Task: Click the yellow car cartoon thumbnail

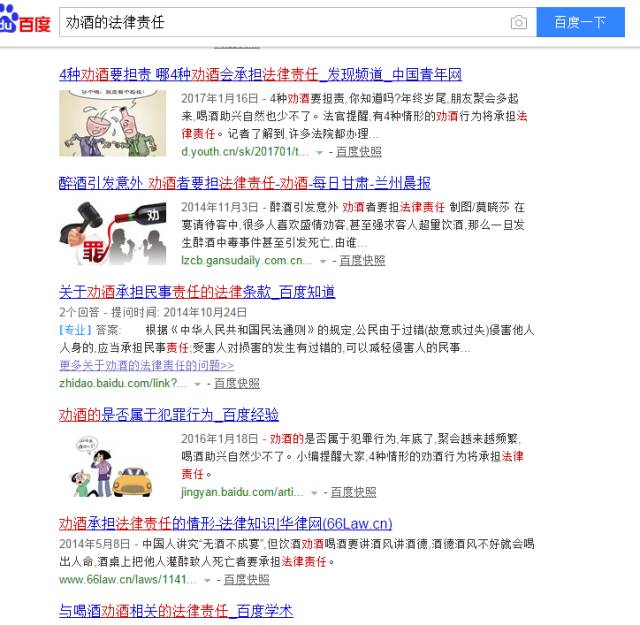Action: [x=113, y=466]
